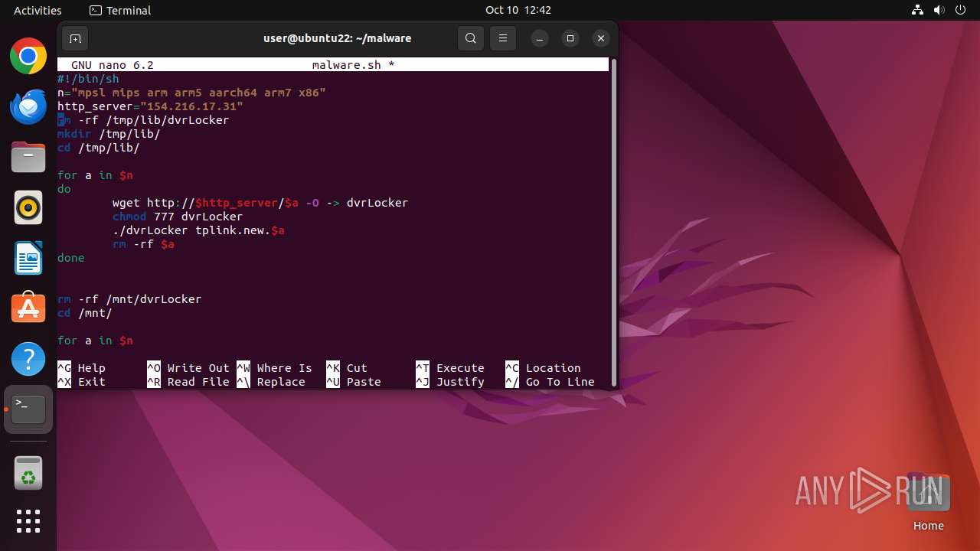
Task: Click the cd /tmp/lib/ line
Action: 99,148
